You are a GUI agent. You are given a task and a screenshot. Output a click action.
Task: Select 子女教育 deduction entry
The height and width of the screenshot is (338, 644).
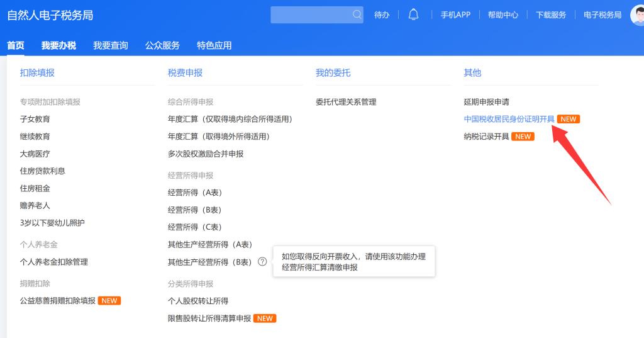click(x=35, y=119)
